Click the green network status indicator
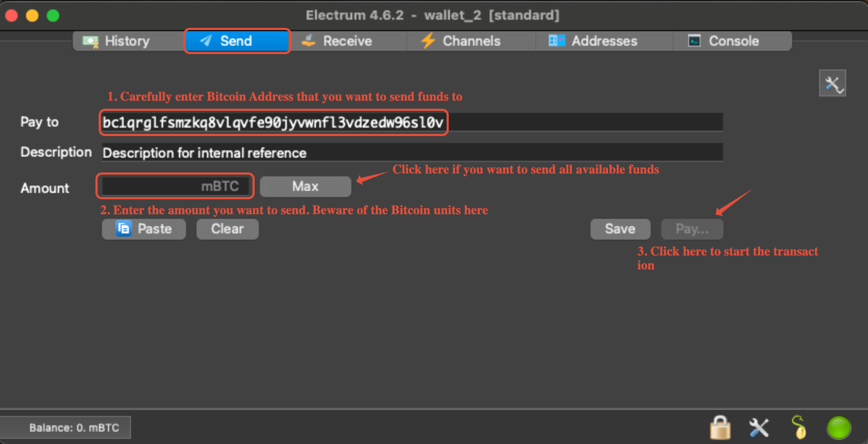This screenshot has width=868, height=444. point(839,428)
